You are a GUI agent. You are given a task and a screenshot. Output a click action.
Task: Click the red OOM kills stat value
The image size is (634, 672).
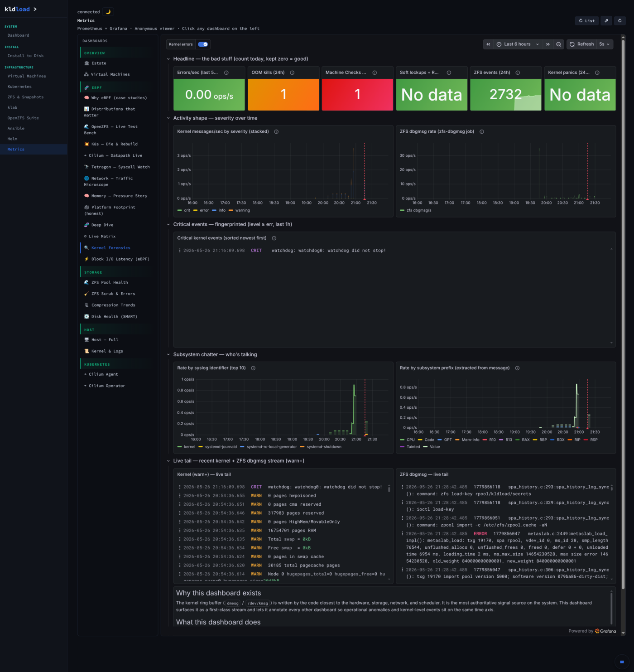pyautogui.click(x=283, y=95)
